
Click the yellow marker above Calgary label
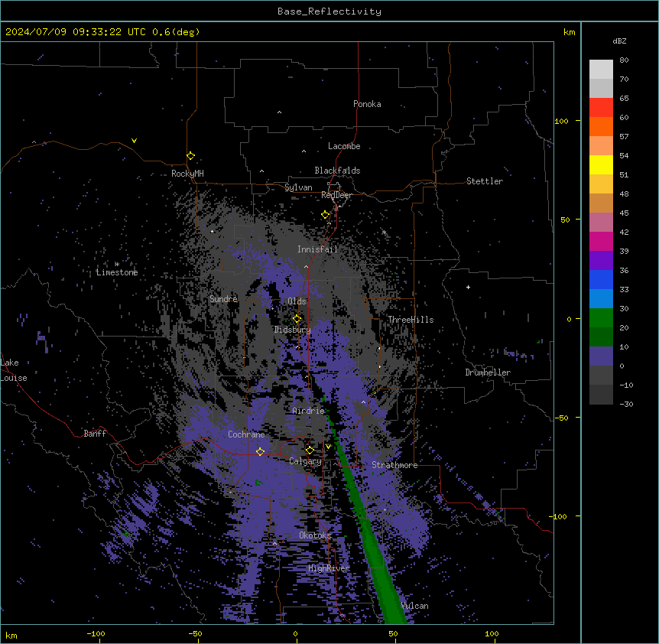tap(310, 450)
